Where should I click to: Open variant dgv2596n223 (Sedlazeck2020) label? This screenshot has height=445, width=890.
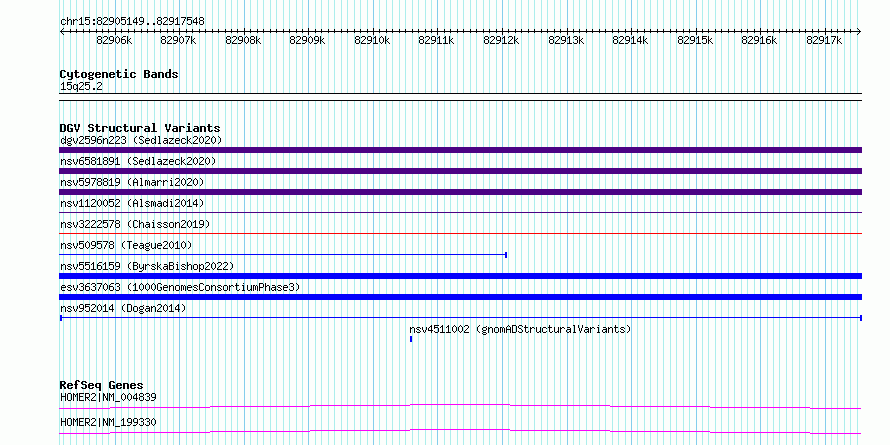pos(141,140)
